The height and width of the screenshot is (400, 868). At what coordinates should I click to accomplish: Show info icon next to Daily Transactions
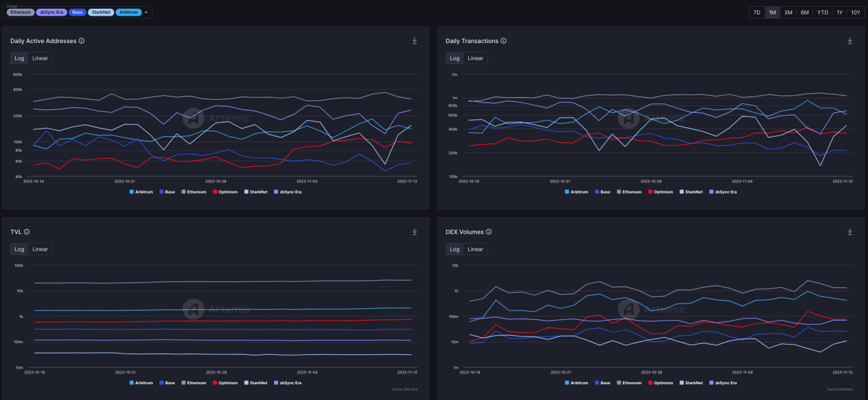504,41
